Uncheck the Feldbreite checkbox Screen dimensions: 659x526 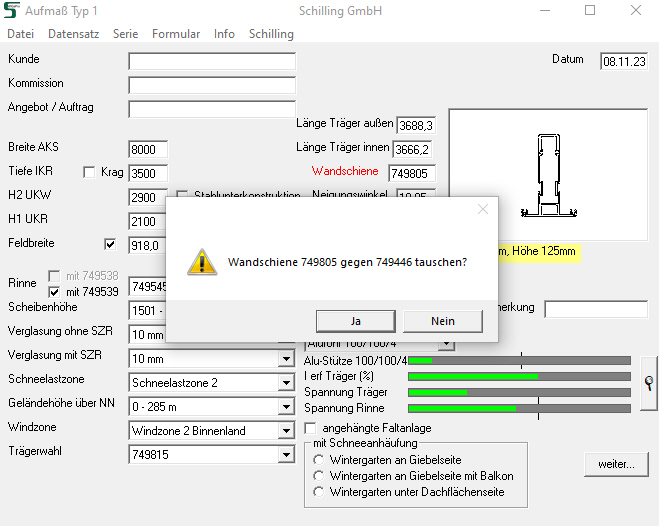(x=110, y=244)
